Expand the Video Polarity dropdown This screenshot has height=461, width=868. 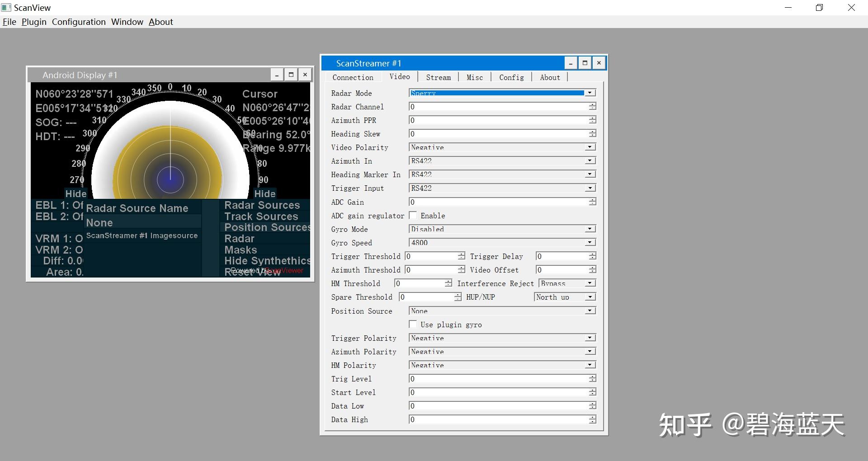click(590, 147)
